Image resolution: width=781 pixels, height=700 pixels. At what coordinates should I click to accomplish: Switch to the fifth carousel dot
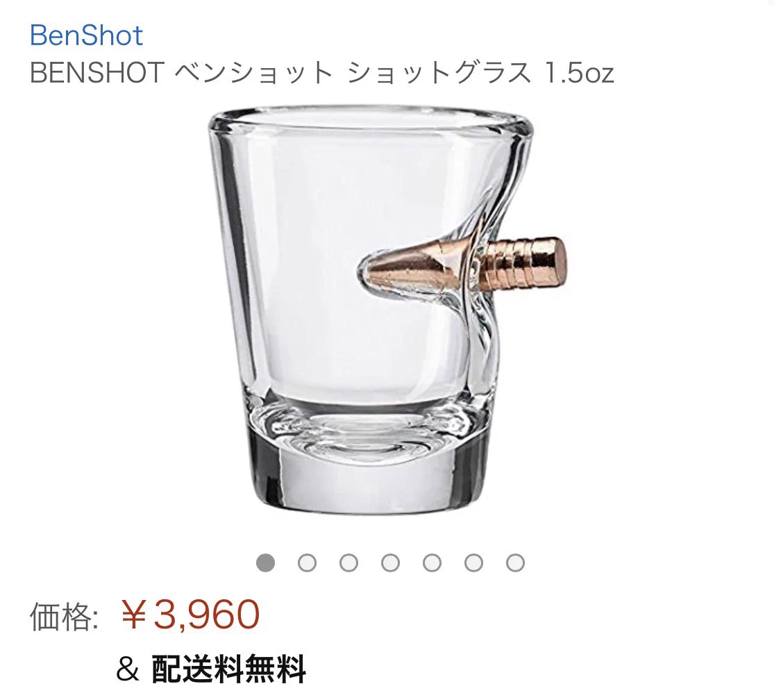432,563
